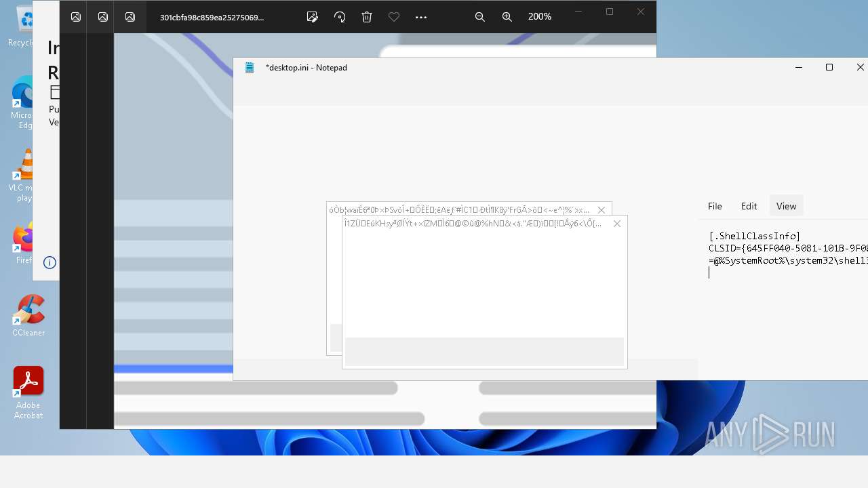This screenshot has width=868, height=488.
Task: Open the Edit & Create icon in Photos
Action: (313, 17)
